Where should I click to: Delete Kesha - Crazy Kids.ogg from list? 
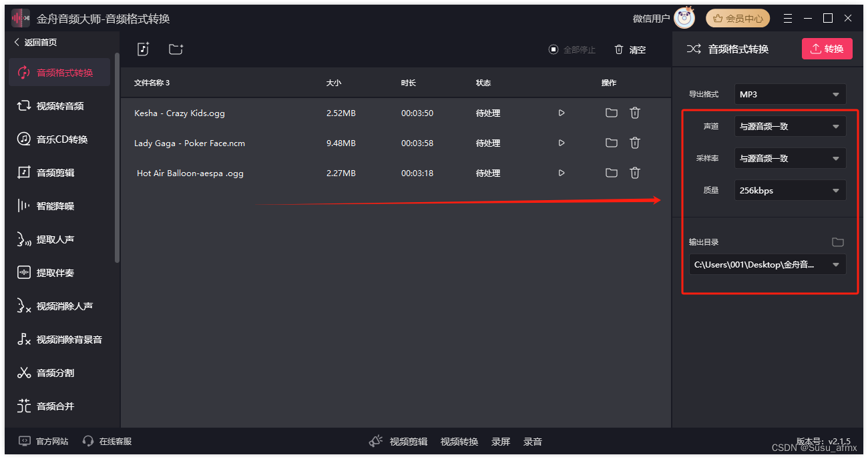[x=635, y=113]
